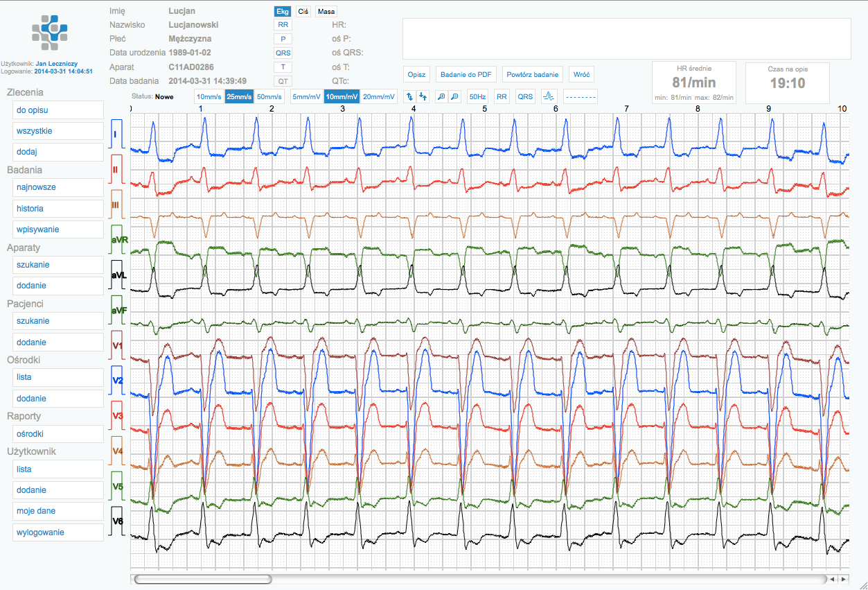Click the scrollbar right arrow
The height and width of the screenshot is (590, 868).
843,579
